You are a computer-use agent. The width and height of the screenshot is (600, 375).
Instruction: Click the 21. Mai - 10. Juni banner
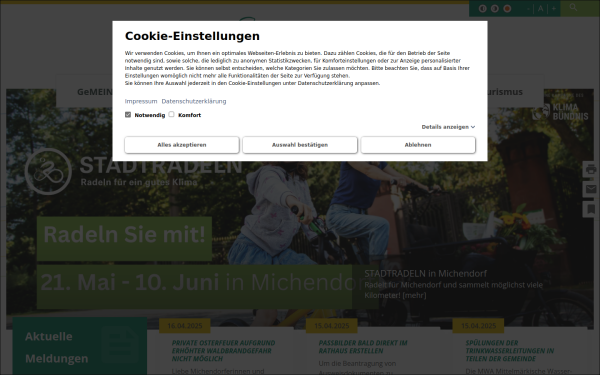coord(194,287)
